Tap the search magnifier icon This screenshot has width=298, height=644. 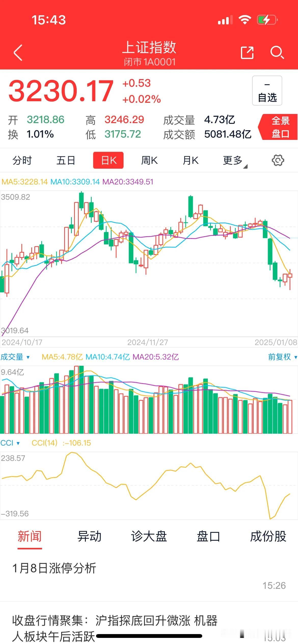[277, 53]
